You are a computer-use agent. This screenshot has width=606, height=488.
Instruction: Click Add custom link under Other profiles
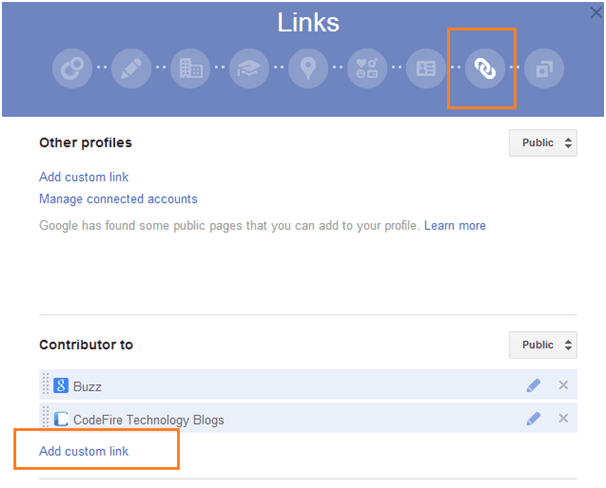pyautogui.click(x=84, y=177)
